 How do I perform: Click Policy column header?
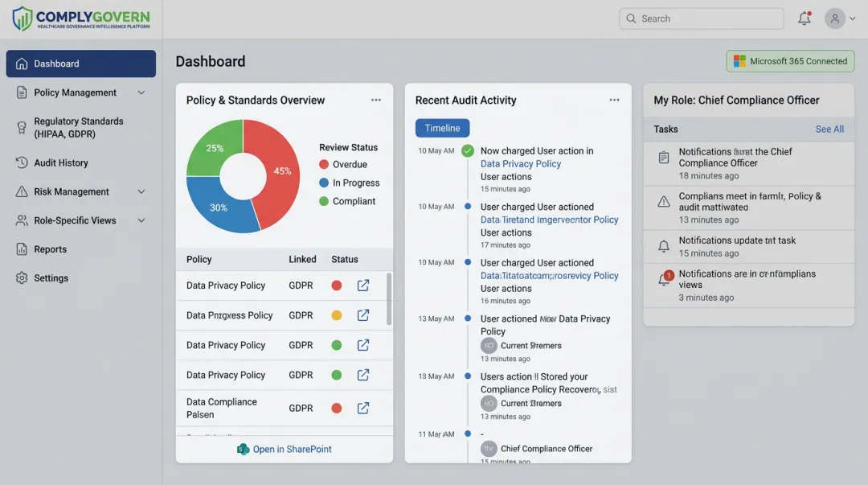(x=199, y=259)
